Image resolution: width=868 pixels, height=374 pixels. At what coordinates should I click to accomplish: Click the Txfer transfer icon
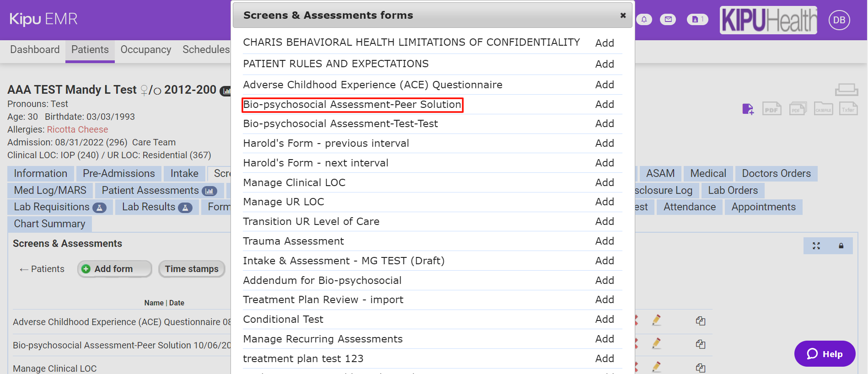[848, 109]
